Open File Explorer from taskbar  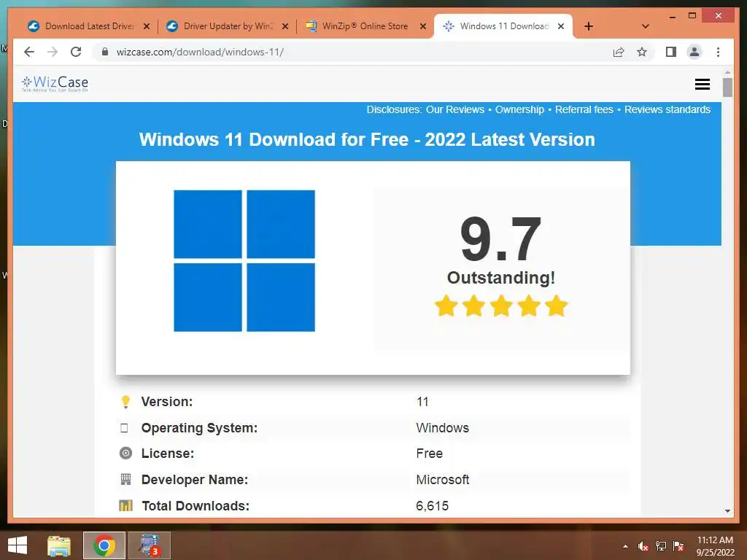pyautogui.click(x=59, y=545)
